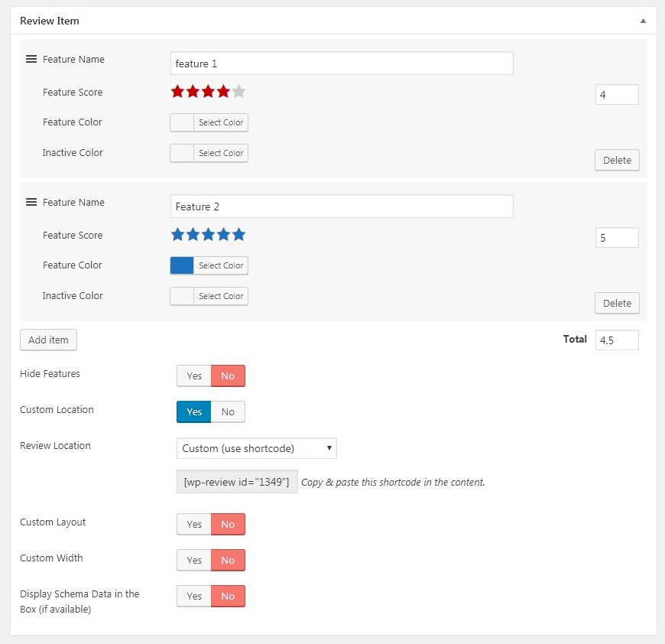
Task: Click the Inactive Color swatch of feature 1
Action: (182, 153)
